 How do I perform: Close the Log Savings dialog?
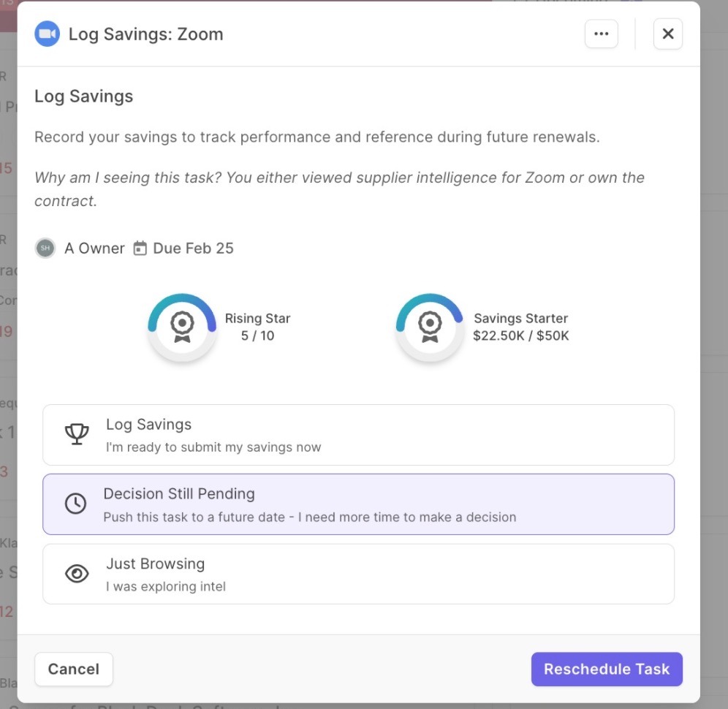tap(667, 34)
